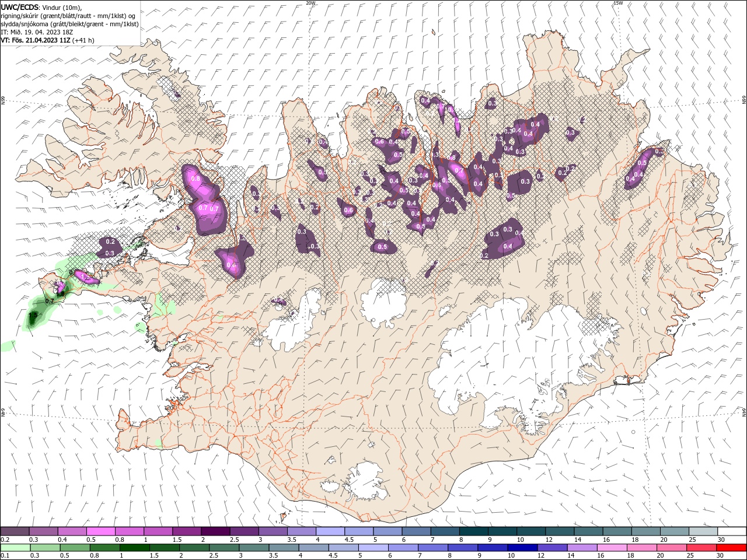Image resolution: width=747 pixels, height=560 pixels.
Task: Select lower legend swatch between 12 and 14
Action: [x=552, y=548]
